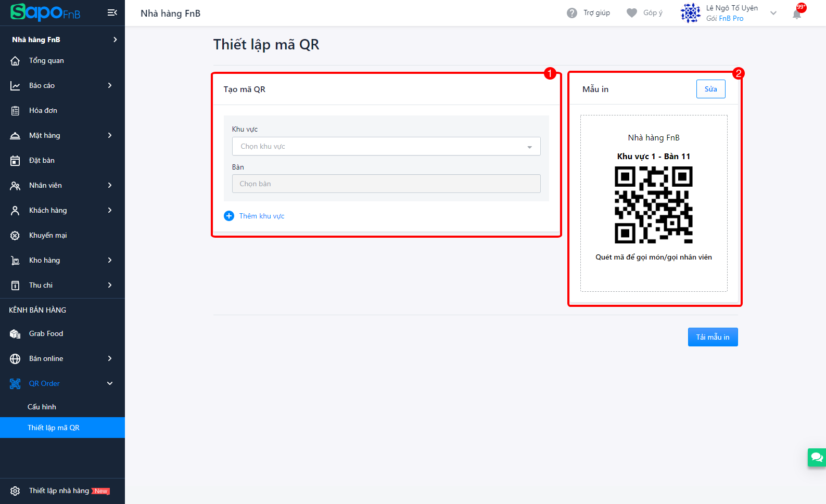The image size is (826, 504).
Task: Click the Chọn bàn field
Action: click(386, 184)
